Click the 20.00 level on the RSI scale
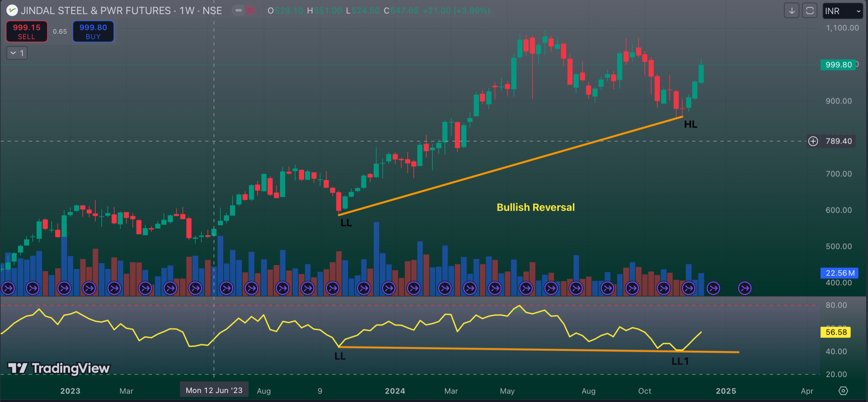 [x=836, y=374]
